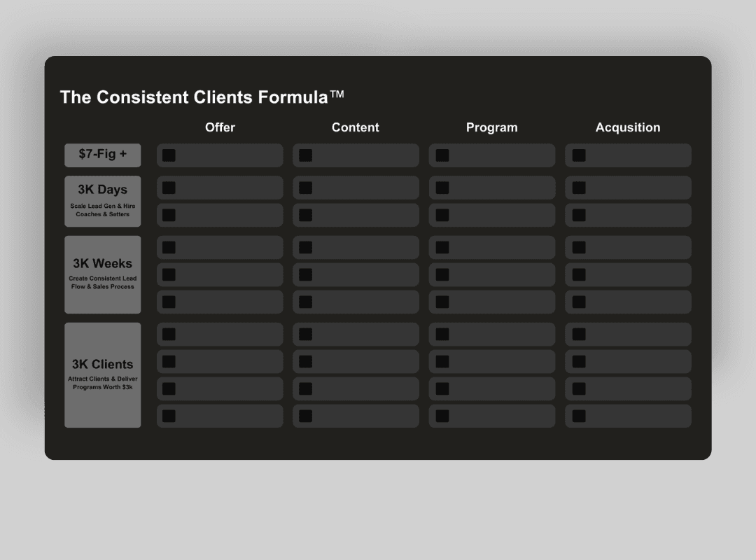Select the third 3K Clients Offer checkbox
This screenshot has height=560, width=756.
(x=169, y=388)
